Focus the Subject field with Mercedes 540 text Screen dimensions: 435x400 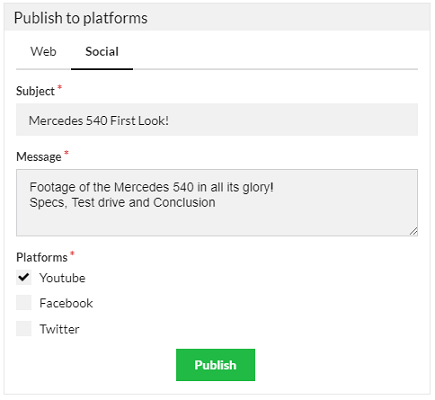point(217,120)
